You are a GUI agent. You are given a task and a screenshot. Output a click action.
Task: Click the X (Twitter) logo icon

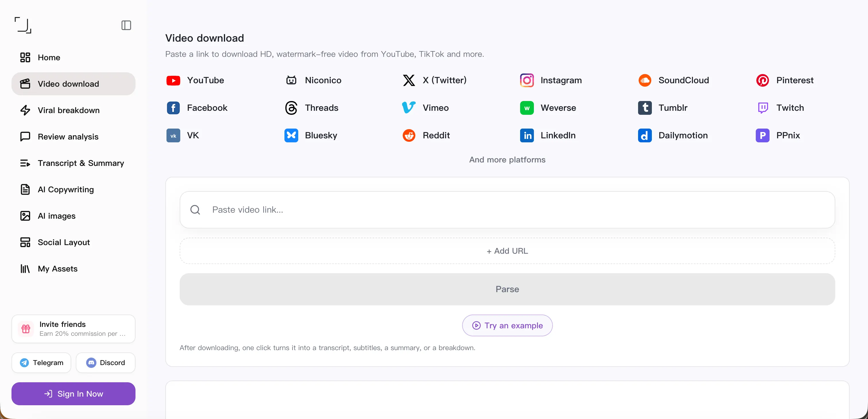pos(409,80)
